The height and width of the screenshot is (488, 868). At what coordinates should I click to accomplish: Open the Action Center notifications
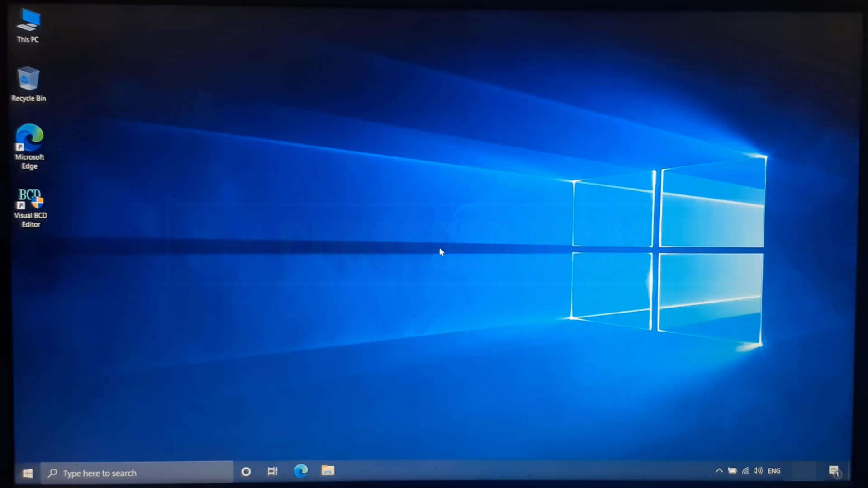pyautogui.click(x=834, y=471)
